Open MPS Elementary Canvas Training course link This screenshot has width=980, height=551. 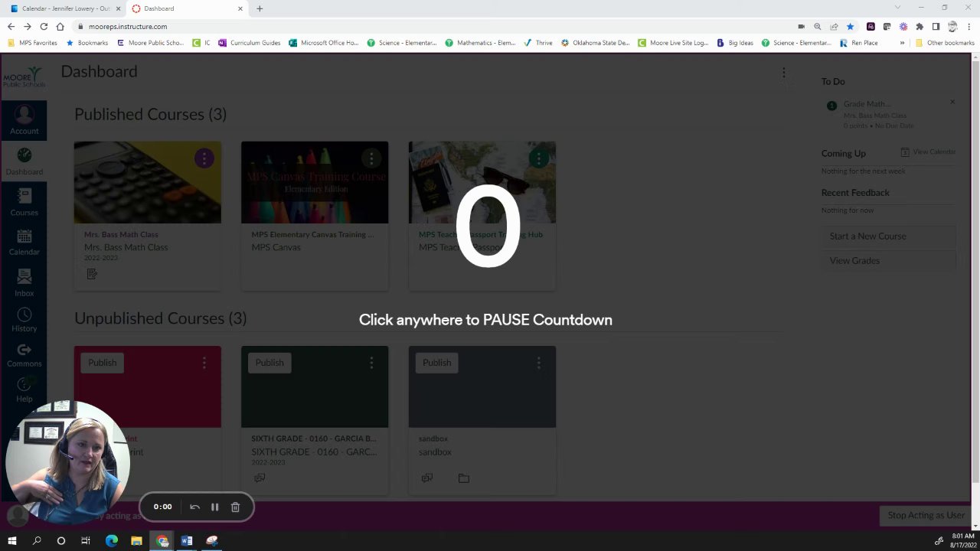[312, 234]
